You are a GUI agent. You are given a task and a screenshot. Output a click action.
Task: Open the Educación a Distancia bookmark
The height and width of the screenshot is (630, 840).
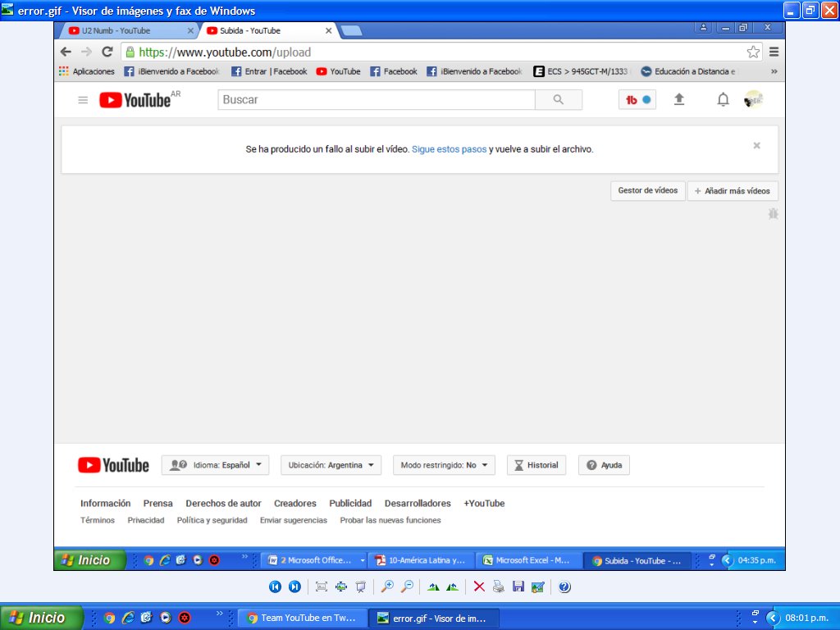[688, 71]
